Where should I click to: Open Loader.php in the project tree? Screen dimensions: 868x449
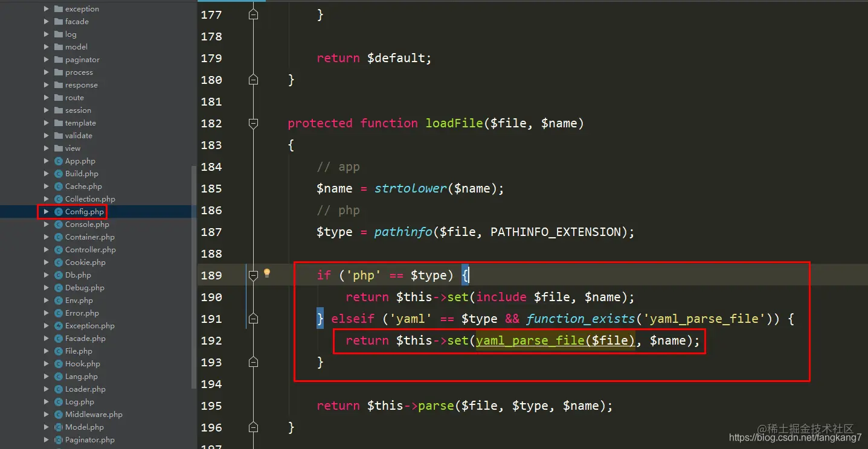coord(85,389)
